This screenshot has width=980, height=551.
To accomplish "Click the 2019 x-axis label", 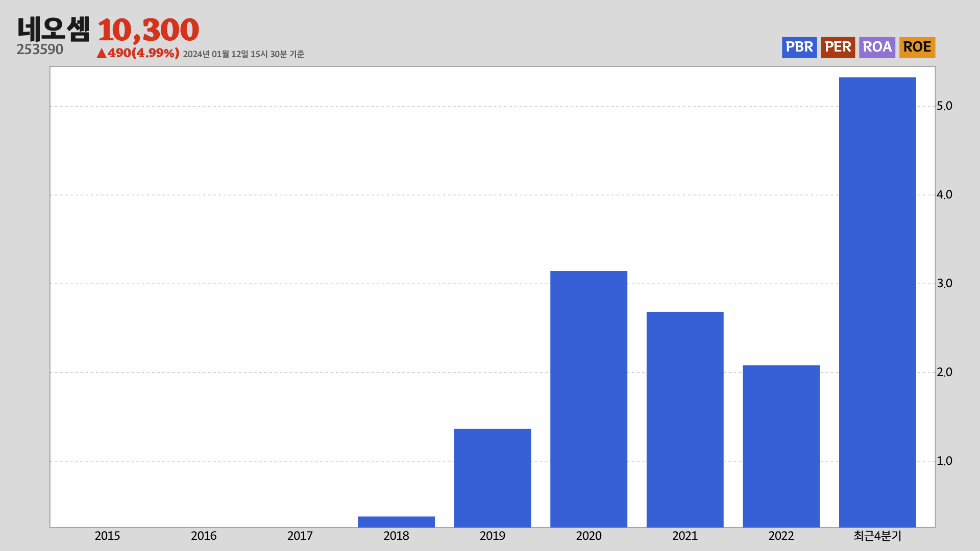I will click(x=493, y=536).
